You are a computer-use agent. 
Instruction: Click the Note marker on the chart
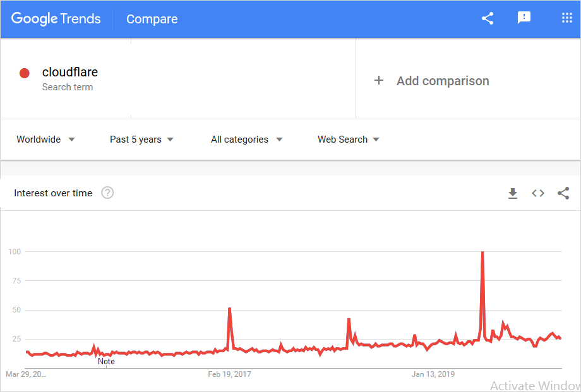coord(106,362)
